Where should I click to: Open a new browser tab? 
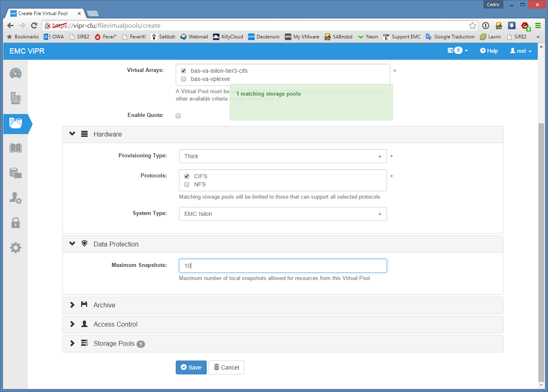coord(93,13)
